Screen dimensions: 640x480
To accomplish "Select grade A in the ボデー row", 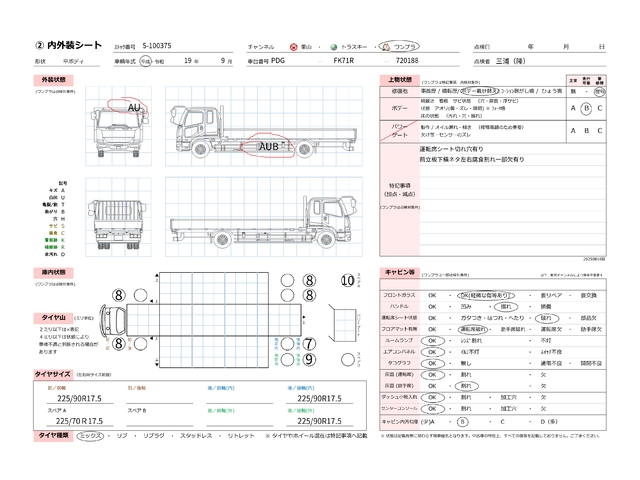I will point(573,108).
